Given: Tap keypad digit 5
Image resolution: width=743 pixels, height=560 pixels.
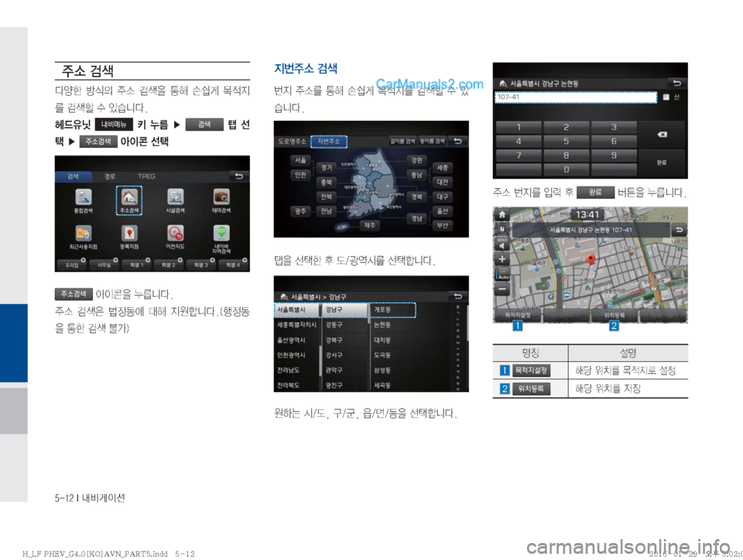Looking at the screenshot, I should point(567,141).
